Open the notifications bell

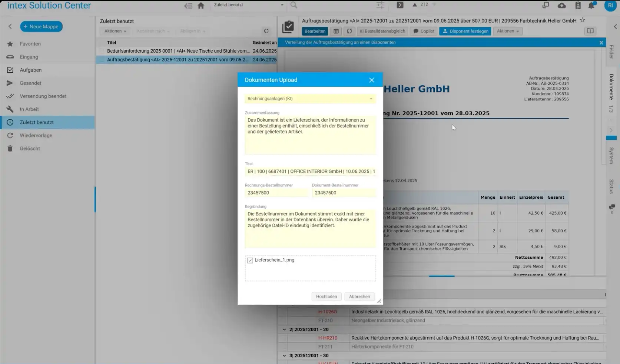click(591, 6)
